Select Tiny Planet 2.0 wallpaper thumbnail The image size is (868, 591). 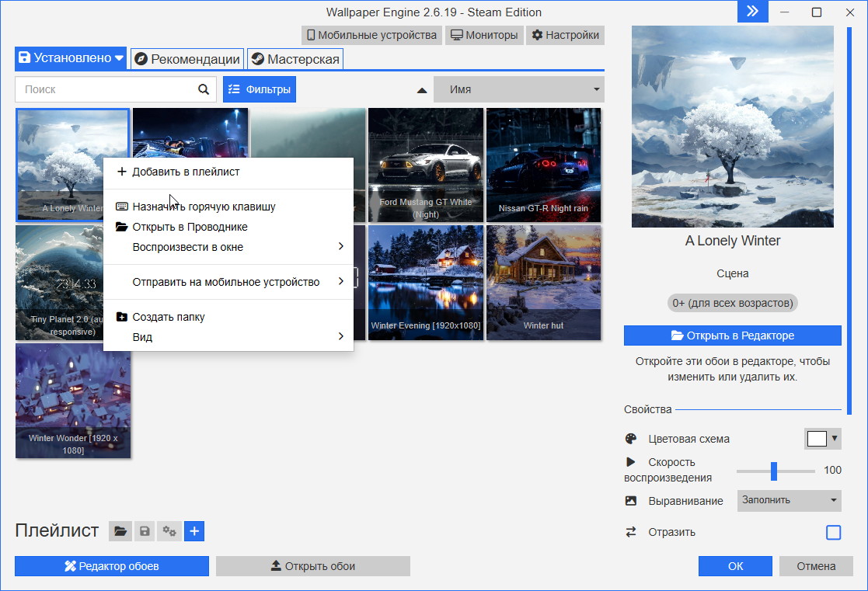[59, 282]
